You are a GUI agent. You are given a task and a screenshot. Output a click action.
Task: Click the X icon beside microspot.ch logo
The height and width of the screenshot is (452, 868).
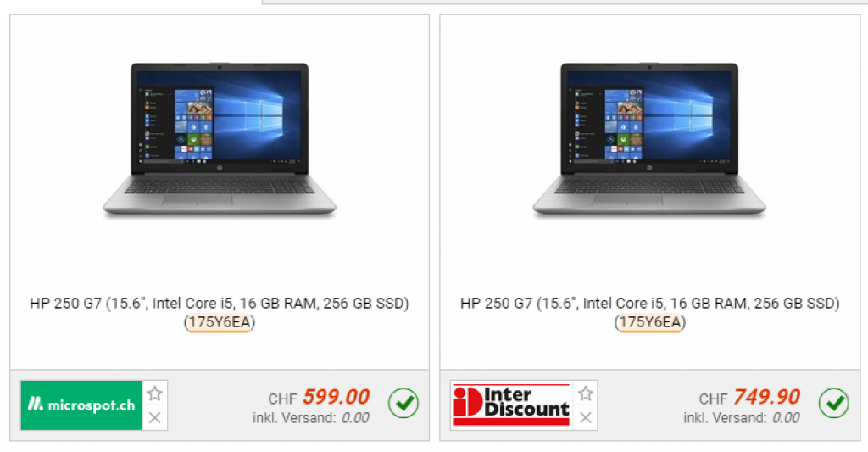pos(155,418)
